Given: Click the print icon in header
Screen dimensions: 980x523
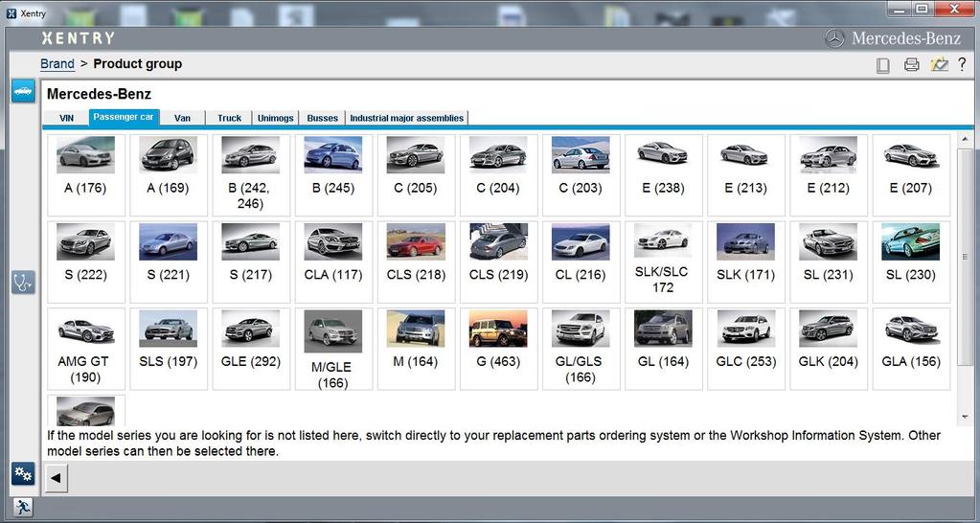Looking at the screenshot, I should [912, 64].
